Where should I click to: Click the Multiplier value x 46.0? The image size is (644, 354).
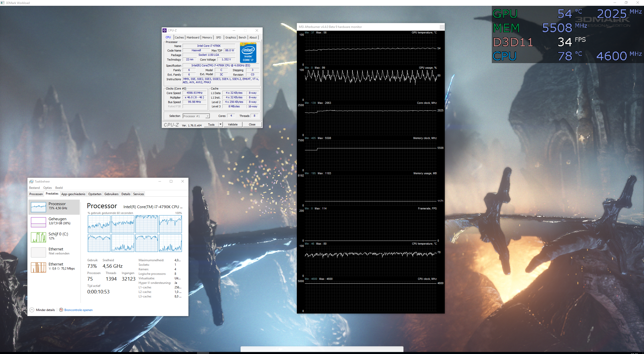click(x=194, y=97)
